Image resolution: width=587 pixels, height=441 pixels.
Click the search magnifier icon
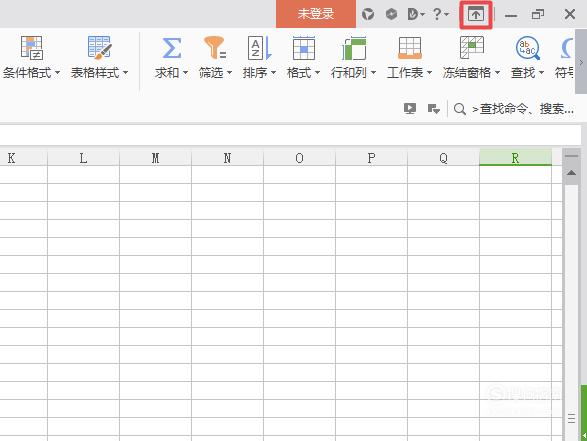point(460,109)
